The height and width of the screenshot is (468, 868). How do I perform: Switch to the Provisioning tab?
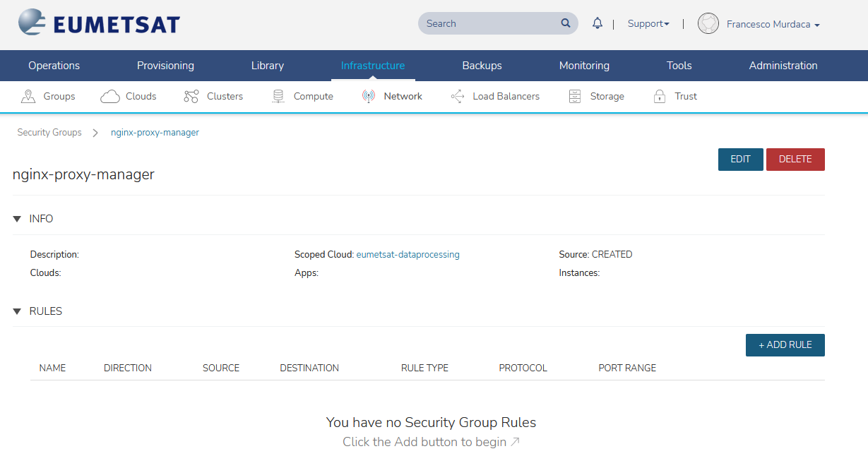click(165, 66)
